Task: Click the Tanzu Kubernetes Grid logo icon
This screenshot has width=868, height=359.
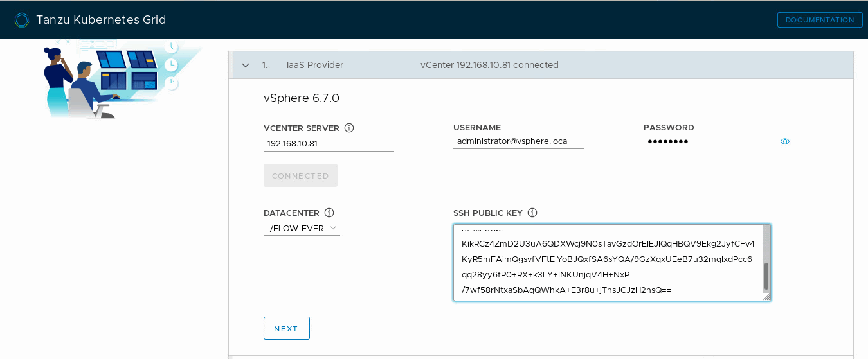Action: (22, 20)
